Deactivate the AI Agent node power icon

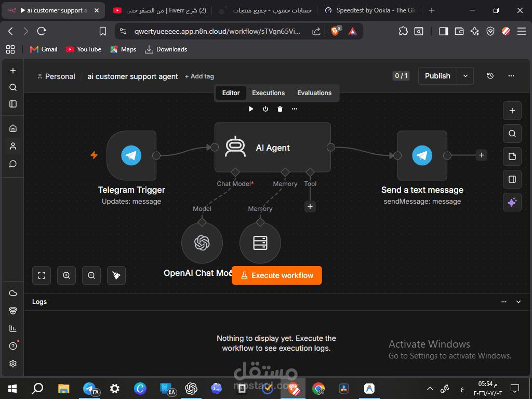pos(265,109)
